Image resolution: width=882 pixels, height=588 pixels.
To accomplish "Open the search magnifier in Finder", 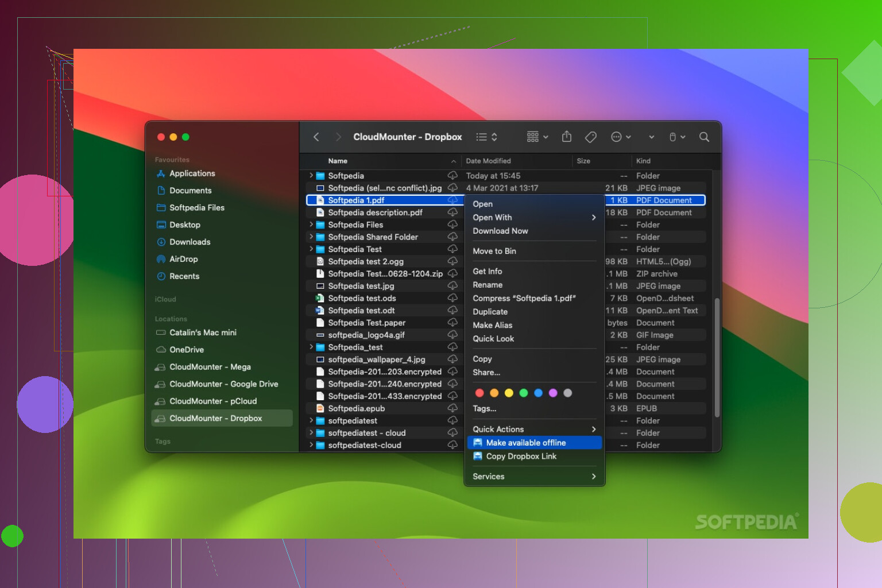I will coord(704,137).
